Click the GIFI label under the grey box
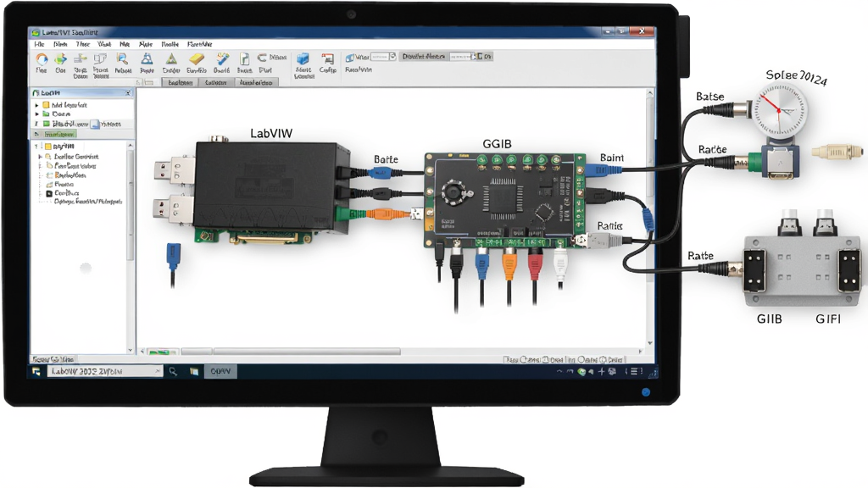Image resolution: width=868 pixels, height=488 pixels. [x=828, y=319]
